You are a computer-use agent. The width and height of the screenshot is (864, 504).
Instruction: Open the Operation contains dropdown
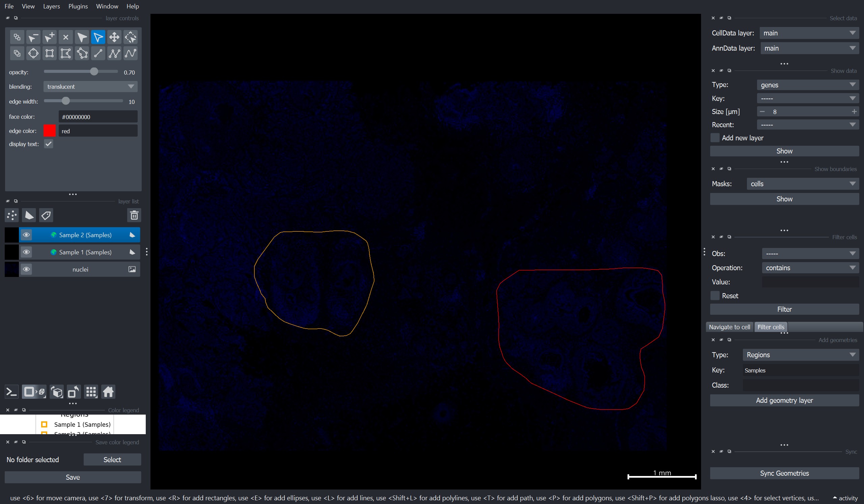pyautogui.click(x=810, y=268)
